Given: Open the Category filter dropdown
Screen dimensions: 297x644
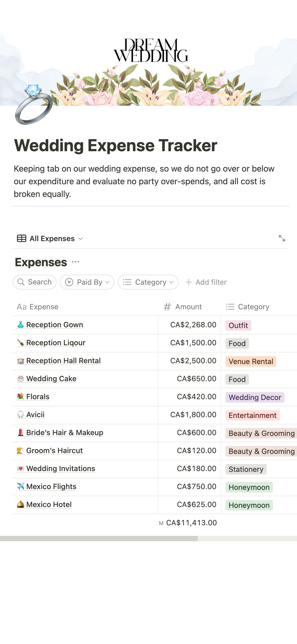Looking at the screenshot, I should point(148,282).
